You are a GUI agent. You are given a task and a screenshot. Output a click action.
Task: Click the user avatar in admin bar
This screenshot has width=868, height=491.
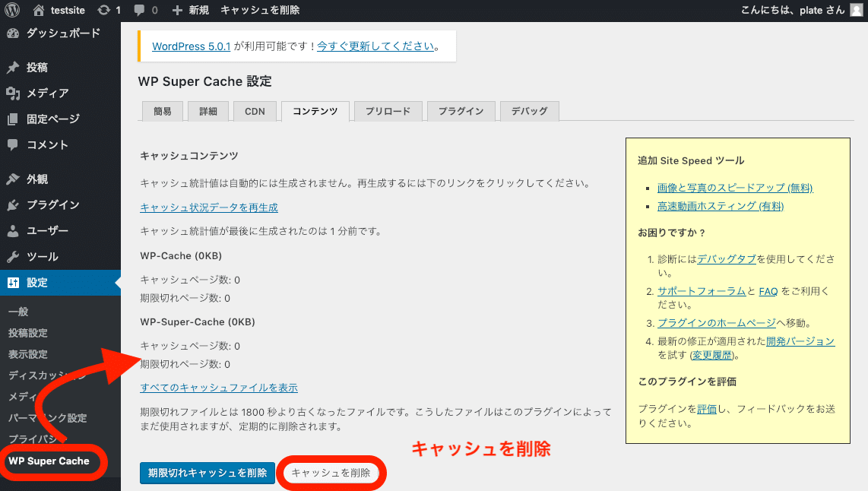coord(857,10)
